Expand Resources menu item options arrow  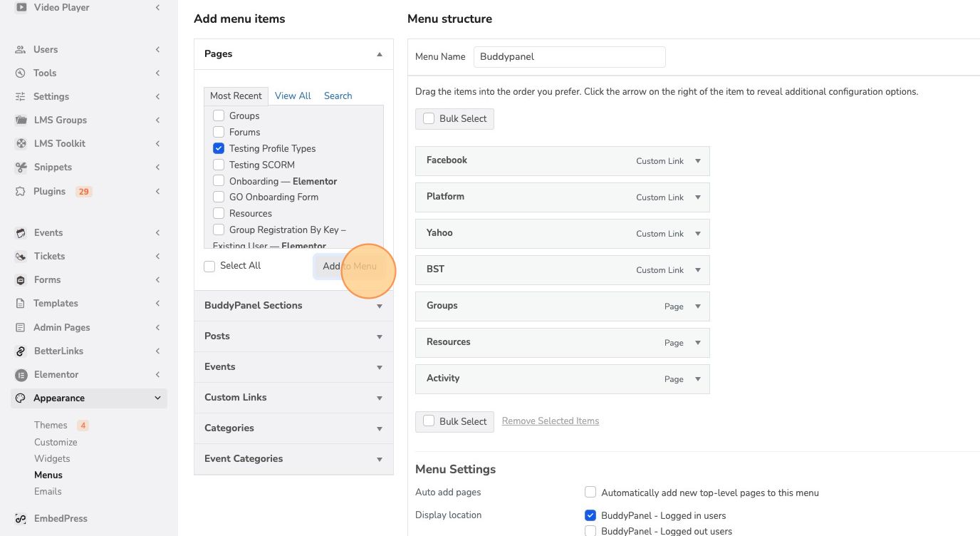698,343
